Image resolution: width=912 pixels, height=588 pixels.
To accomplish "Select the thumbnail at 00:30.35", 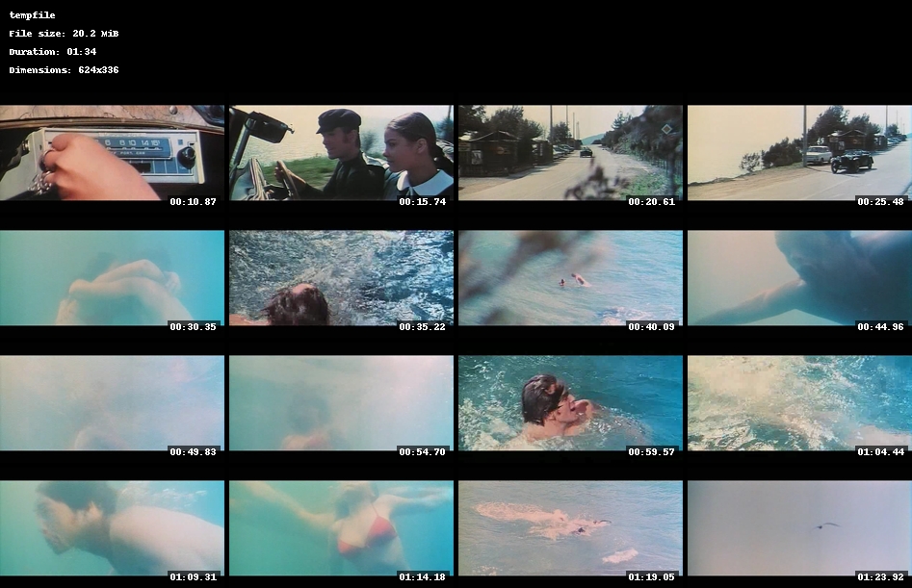I will click(x=112, y=278).
